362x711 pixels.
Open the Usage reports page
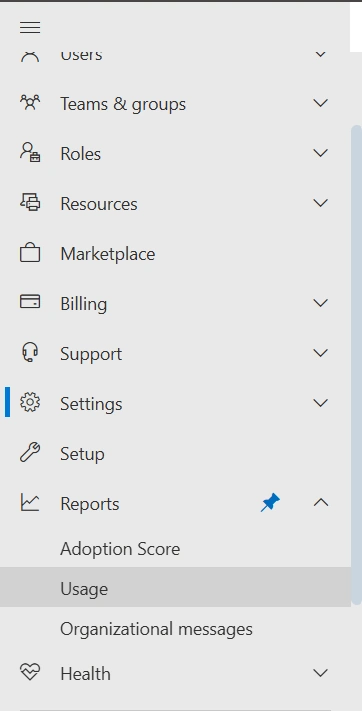point(175,587)
